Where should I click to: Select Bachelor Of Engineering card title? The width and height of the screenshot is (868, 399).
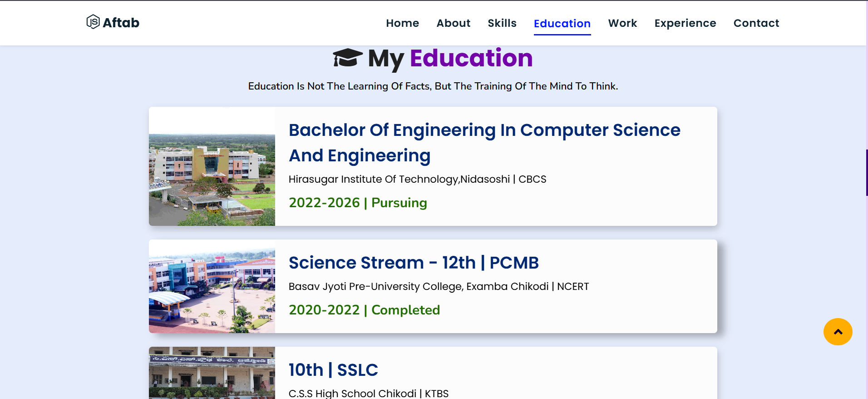click(x=484, y=142)
